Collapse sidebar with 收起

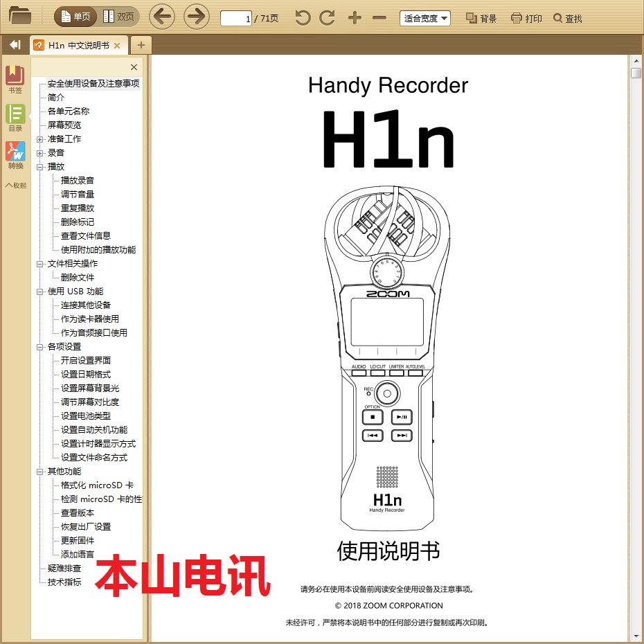[16, 185]
